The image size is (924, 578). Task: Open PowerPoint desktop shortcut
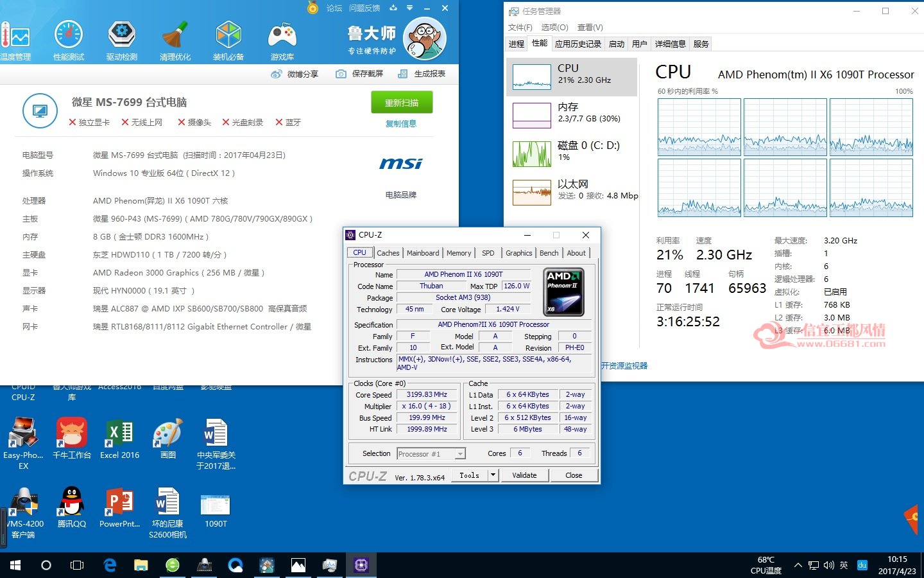119,507
